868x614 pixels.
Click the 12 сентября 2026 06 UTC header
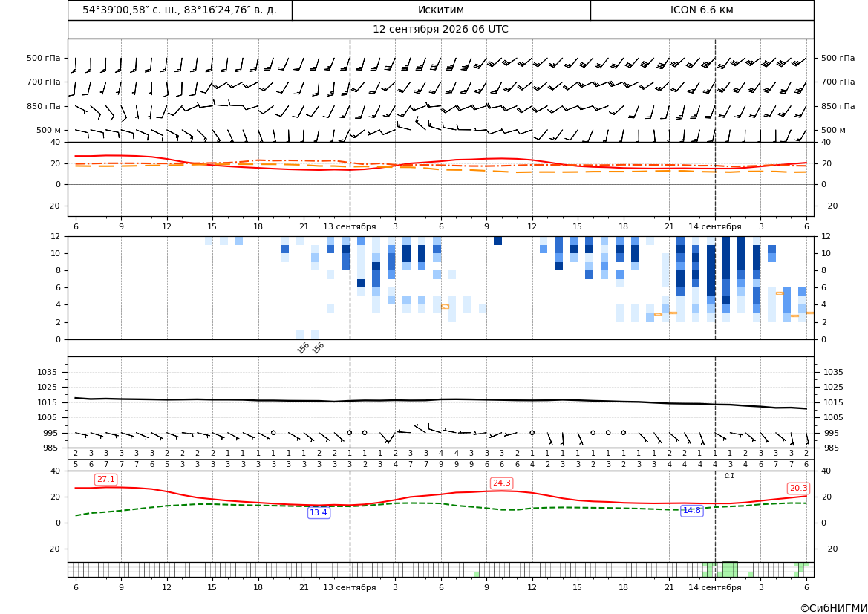[440, 30]
